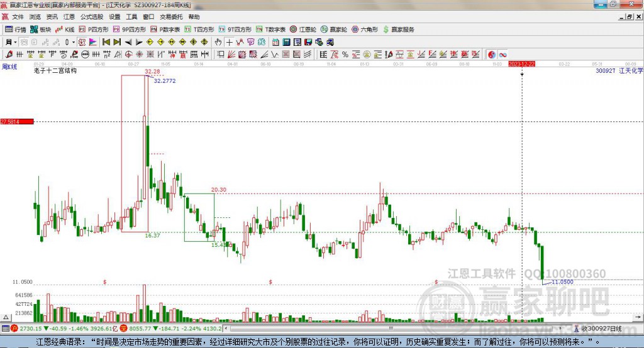Click the blue infinity symbol icon
Image resolution: width=644 pixels, height=348 pixels.
point(502,54)
